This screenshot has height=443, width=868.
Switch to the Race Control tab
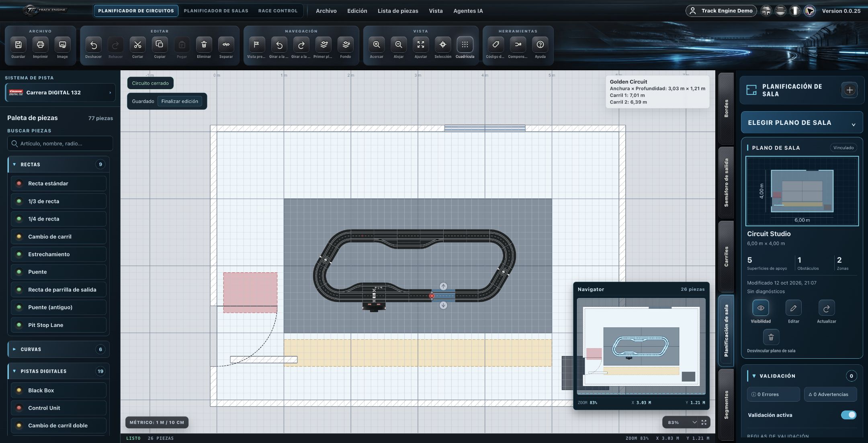[x=278, y=11]
